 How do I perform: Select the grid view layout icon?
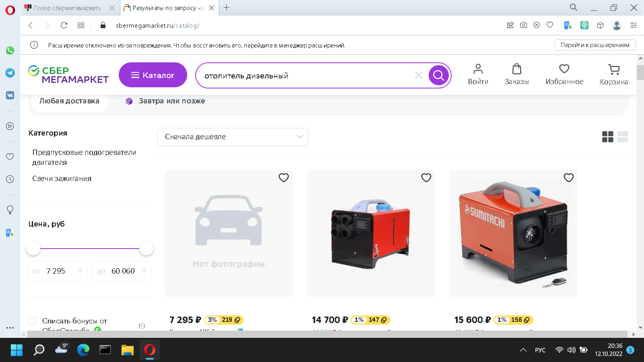[608, 137]
